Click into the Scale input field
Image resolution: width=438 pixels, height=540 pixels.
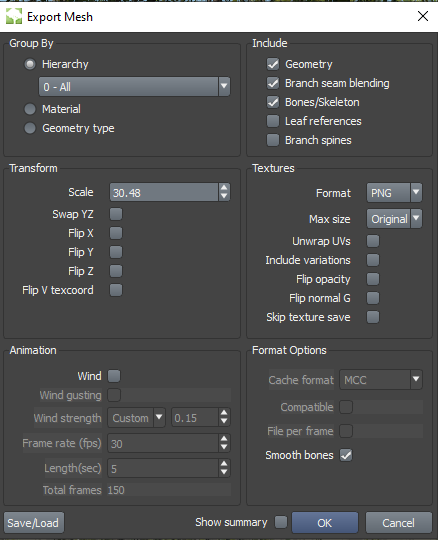tap(164, 192)
